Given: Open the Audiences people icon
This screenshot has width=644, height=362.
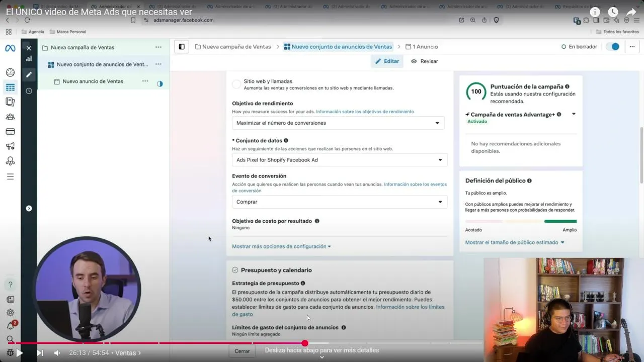Looking at the screenshot, I should [x=10, y=117].
